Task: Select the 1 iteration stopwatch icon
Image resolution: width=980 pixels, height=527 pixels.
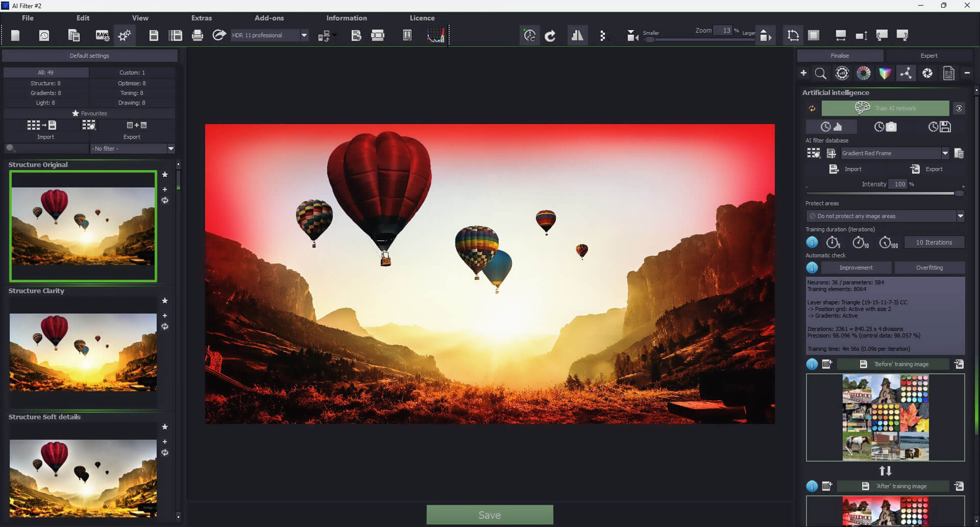Action: (x=833, y=243)
